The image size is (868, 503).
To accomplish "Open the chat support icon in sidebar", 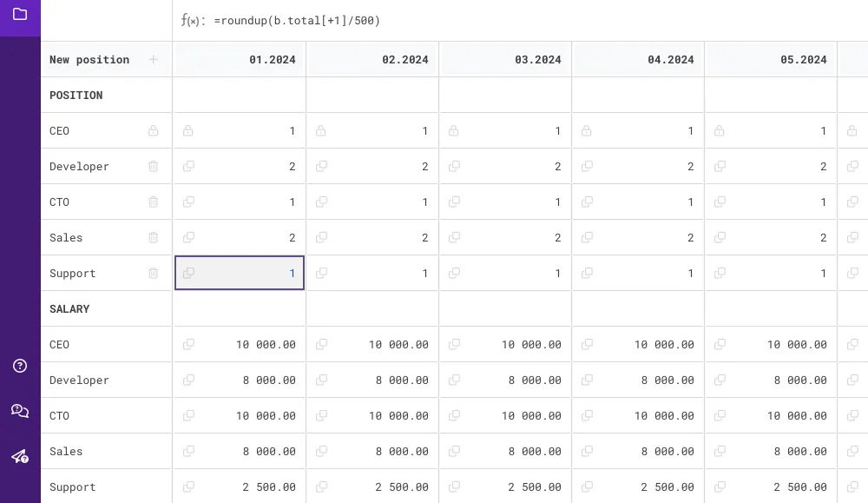I will [x=20, y=411].
